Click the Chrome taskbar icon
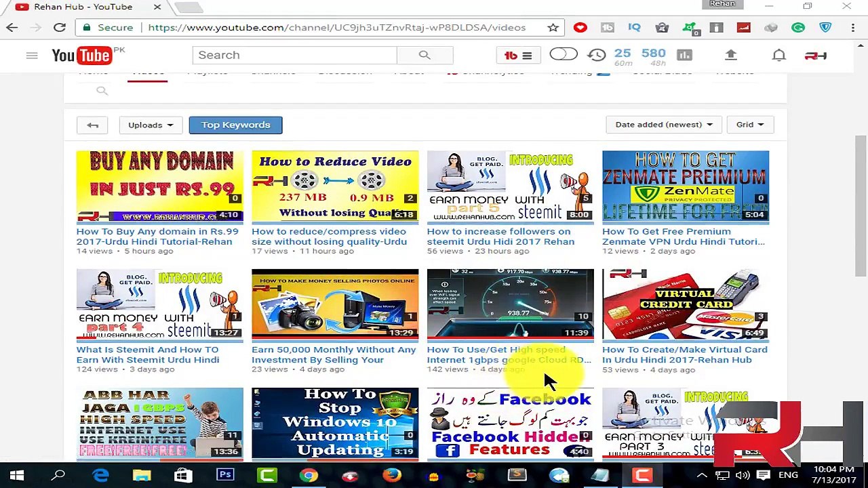868x488 pixels. click(x=309, y=476)
